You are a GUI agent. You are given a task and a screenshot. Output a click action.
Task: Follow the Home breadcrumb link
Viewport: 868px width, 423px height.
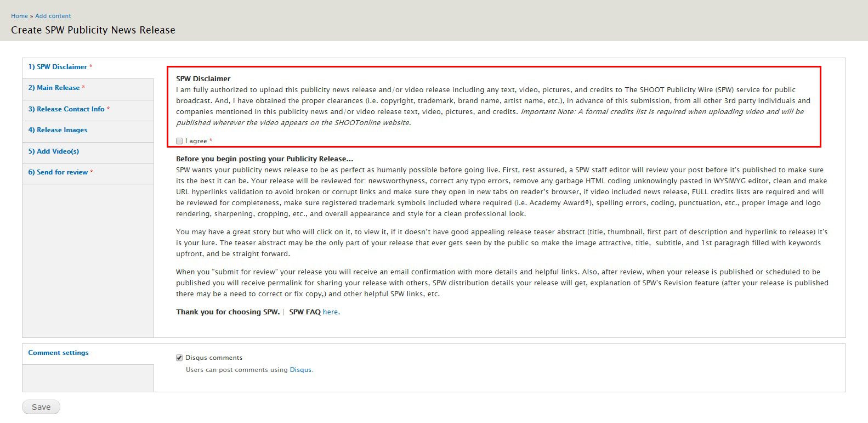click(x=20, y=16)
